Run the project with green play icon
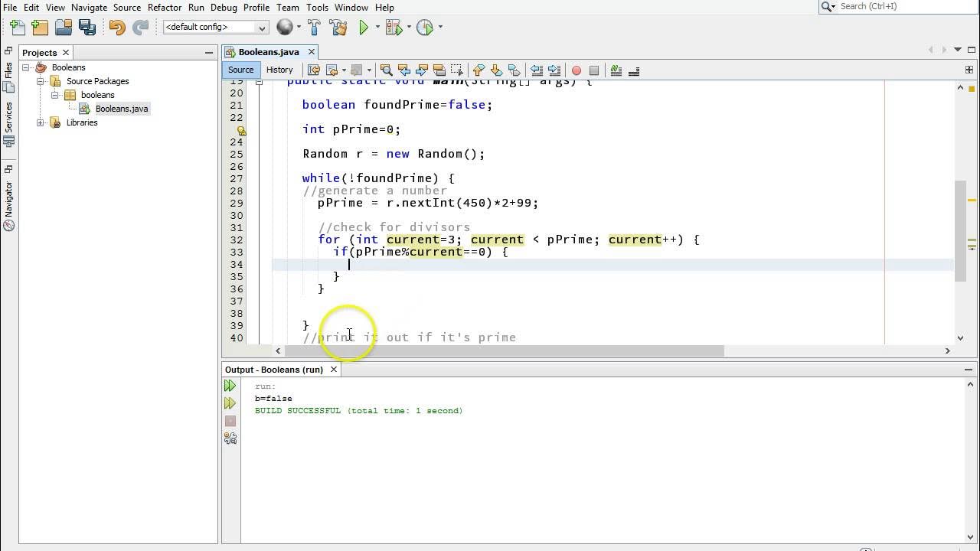This screenshot has width=980, height=551. (364, 28)
